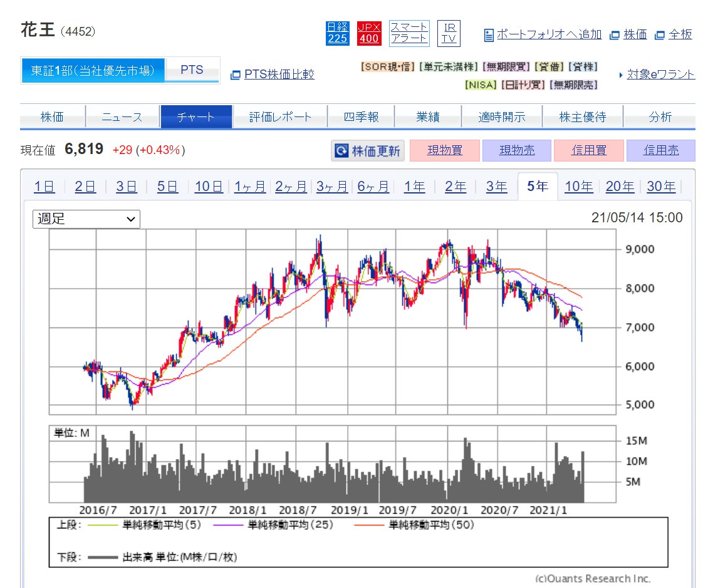Click the 現物売 button
The width and height of the screenshot is (703, 588).
click(516, 150)
